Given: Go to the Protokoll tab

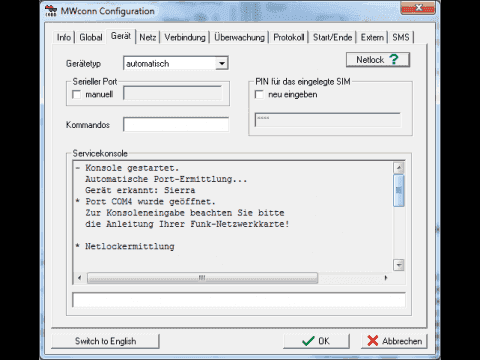Looking at the screenshot, I should click(289, 37).
